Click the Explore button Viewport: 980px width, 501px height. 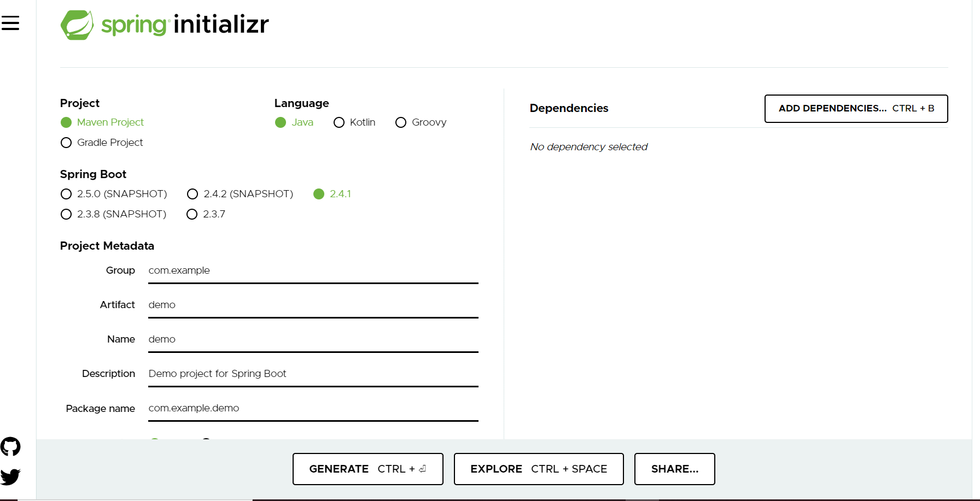pyautogui.click(x=539, y=469)
